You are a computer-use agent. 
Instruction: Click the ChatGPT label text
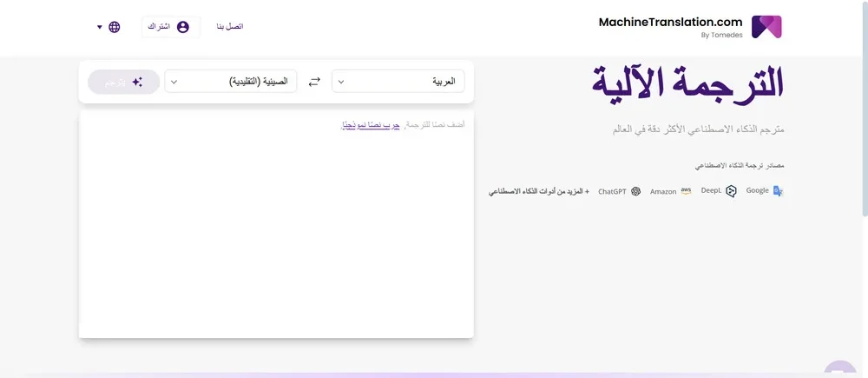coord(612,192)
